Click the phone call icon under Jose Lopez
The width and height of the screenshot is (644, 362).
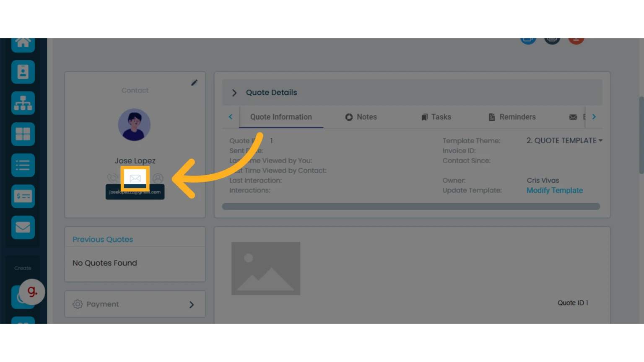tap(112, 178)
